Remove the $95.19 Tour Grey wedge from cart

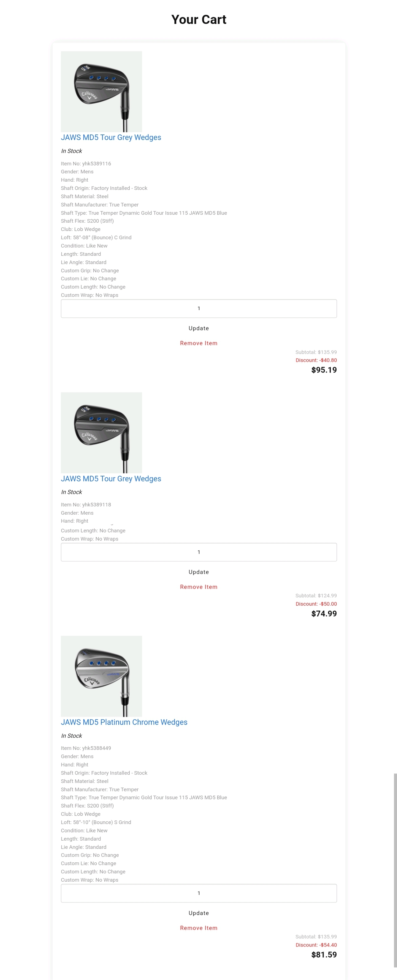(199, 343)
